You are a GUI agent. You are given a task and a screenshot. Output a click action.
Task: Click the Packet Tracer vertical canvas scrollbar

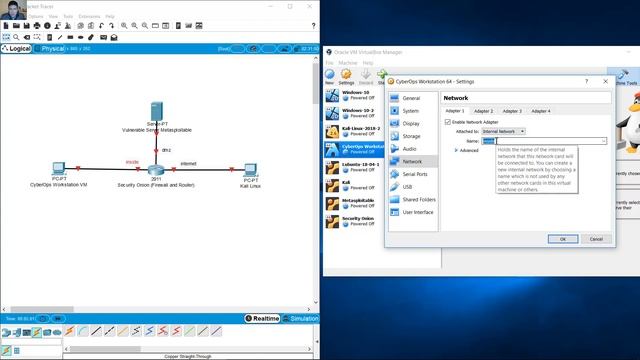316,84
